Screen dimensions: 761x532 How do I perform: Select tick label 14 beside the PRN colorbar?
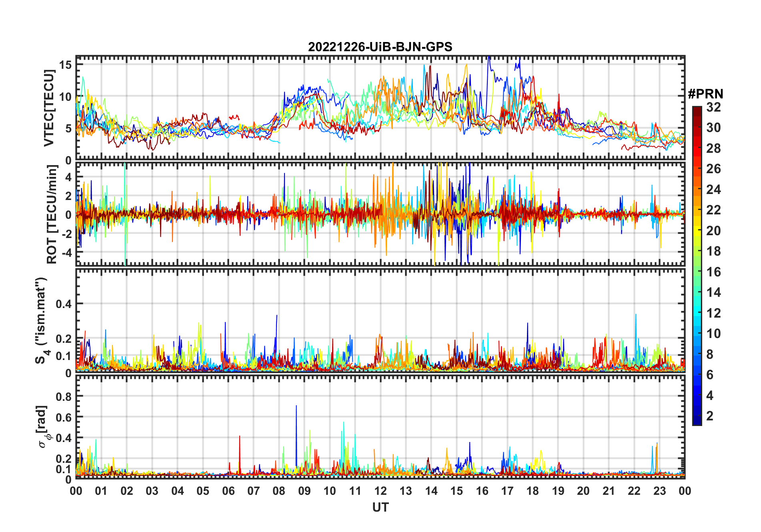click(x=713, y=292)
